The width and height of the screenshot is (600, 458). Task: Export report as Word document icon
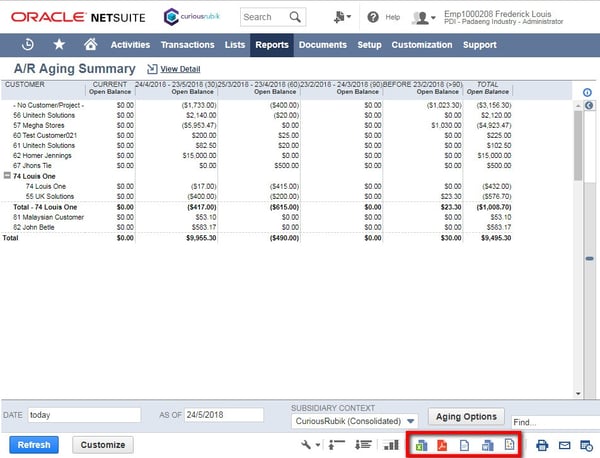click(x=487, y=445)
